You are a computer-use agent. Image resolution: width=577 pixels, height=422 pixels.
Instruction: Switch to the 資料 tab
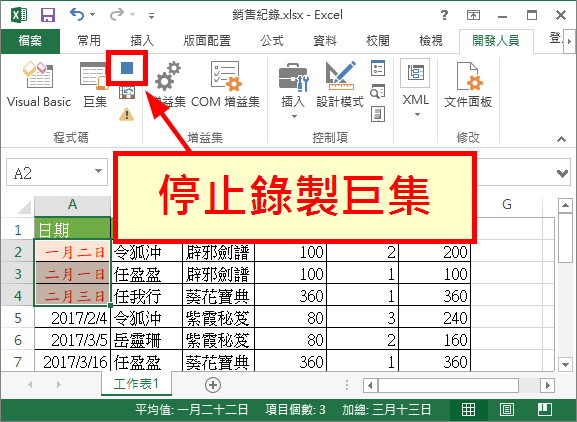pyautogui.click(x=325, y=41)
